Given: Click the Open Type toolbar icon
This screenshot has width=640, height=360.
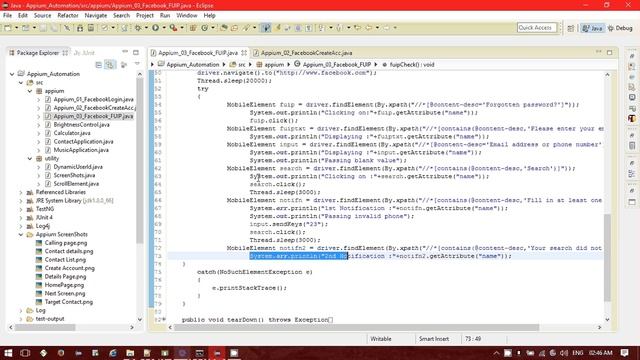Looking at the screenshot, I should click(224, 28).
